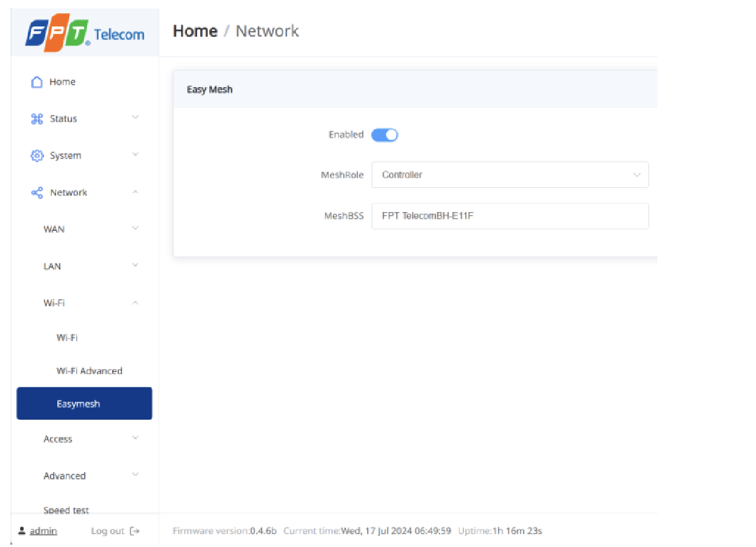Open the Wi-Fi Advanced page

click(x=90, y=371)
